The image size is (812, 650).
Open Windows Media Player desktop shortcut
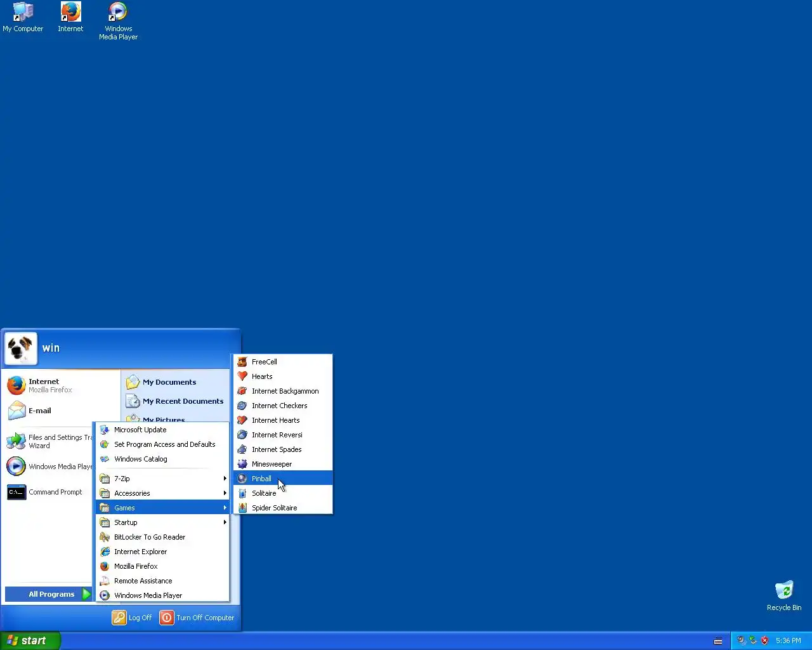coord(118,21)
